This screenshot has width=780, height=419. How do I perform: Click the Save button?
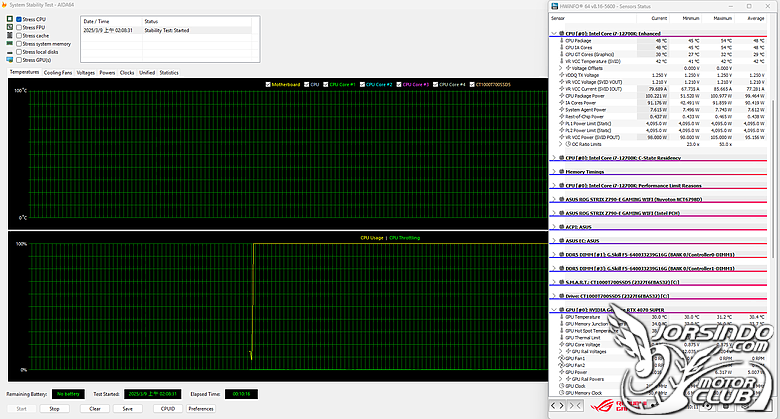[128, 409]
